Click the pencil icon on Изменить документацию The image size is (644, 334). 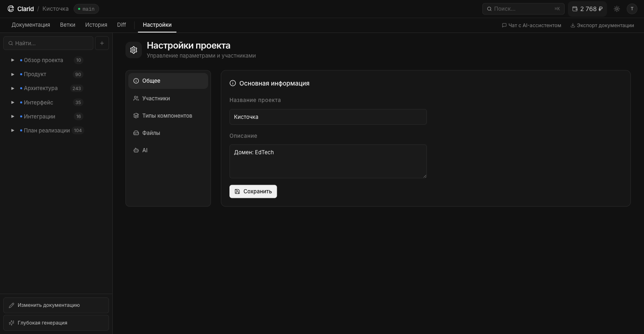pos(12,305)
